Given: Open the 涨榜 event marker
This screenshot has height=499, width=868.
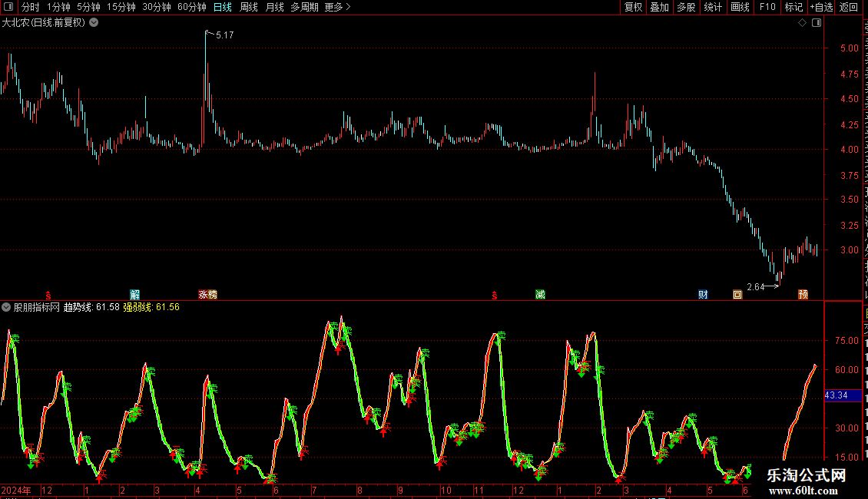Looking at the screenshot, I should pos(207,294).
